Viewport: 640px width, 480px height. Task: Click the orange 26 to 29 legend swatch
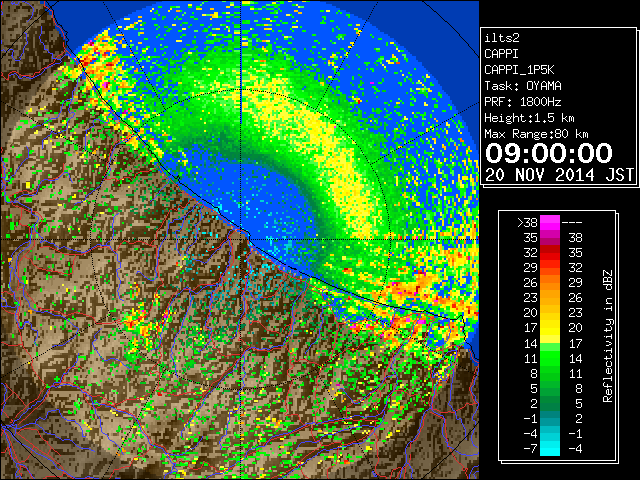point(550,282)
